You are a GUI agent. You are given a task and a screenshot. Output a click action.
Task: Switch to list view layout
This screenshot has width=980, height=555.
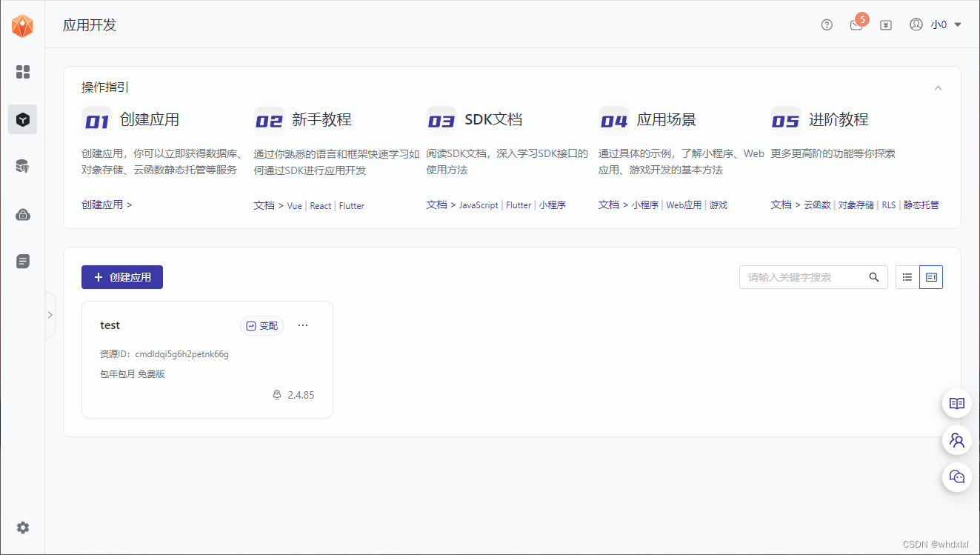click(x=907, y=276)
